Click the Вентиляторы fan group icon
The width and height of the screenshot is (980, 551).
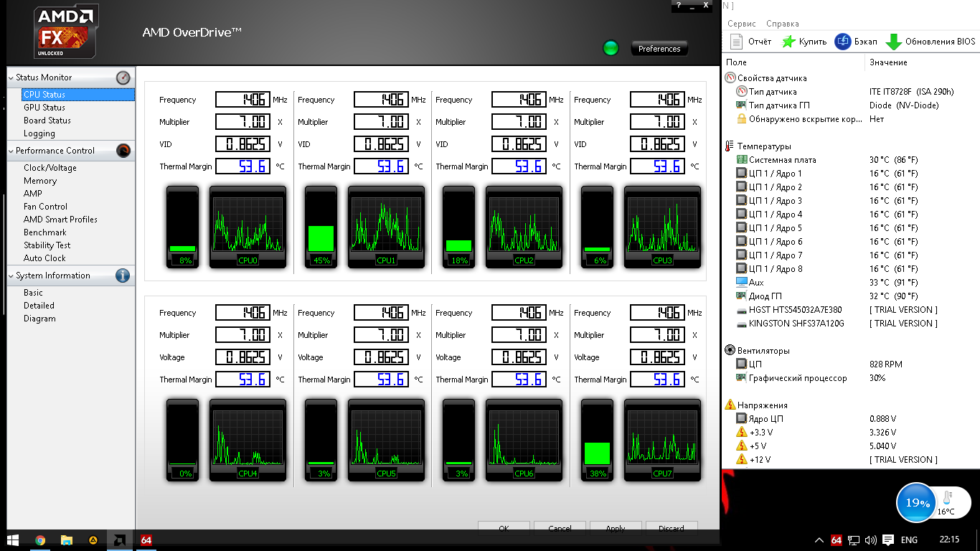pos(730,351)
